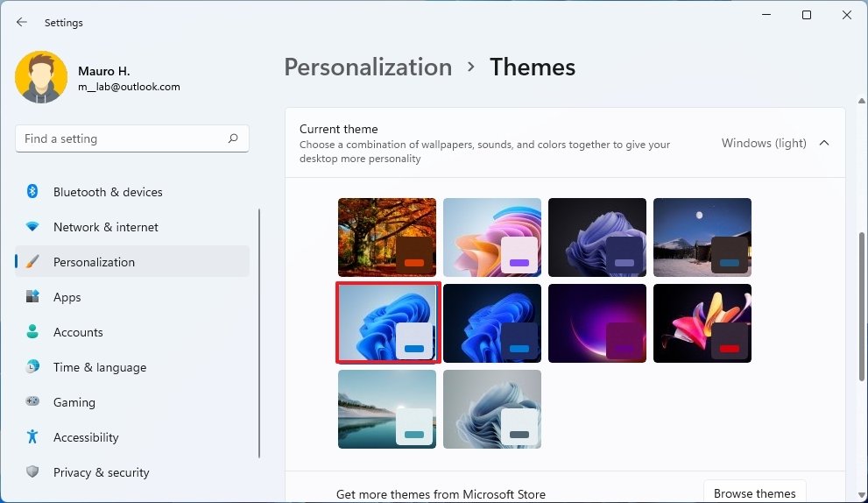Click the user avatar picture
This screenshot has width=868, height=503.
point(41,77)
